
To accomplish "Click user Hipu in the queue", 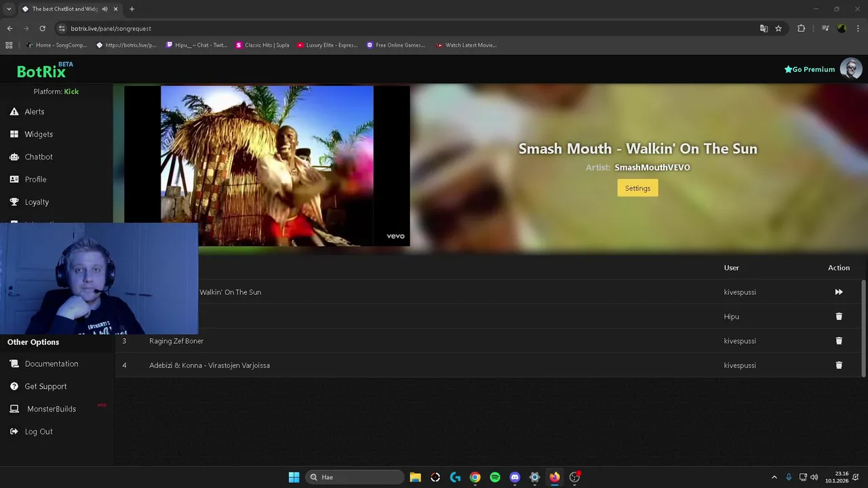I will pyautogui.click(x=731, y=317).
